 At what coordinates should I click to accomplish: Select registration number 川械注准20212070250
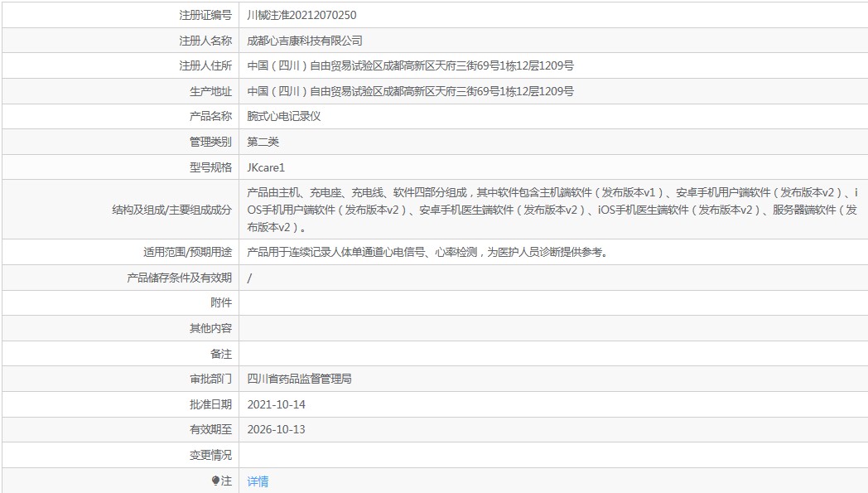click(x=301, y=15)
